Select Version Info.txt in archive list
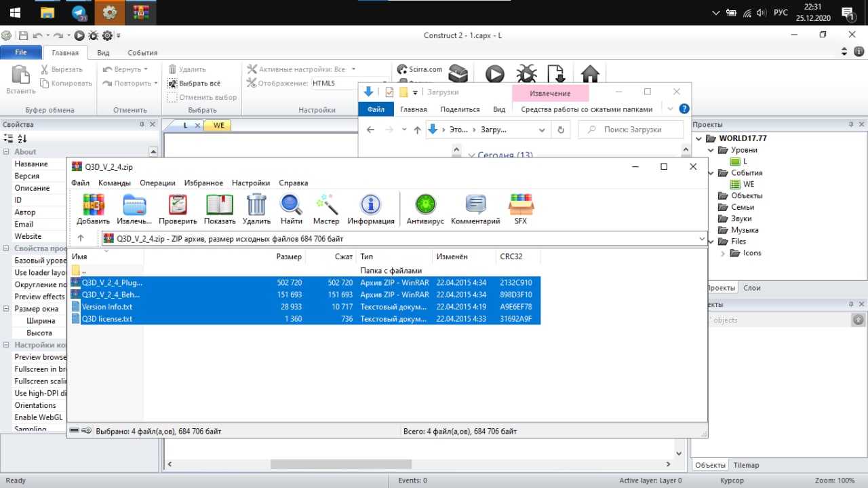This screenshot has height=488, width=868. point(305,307)
